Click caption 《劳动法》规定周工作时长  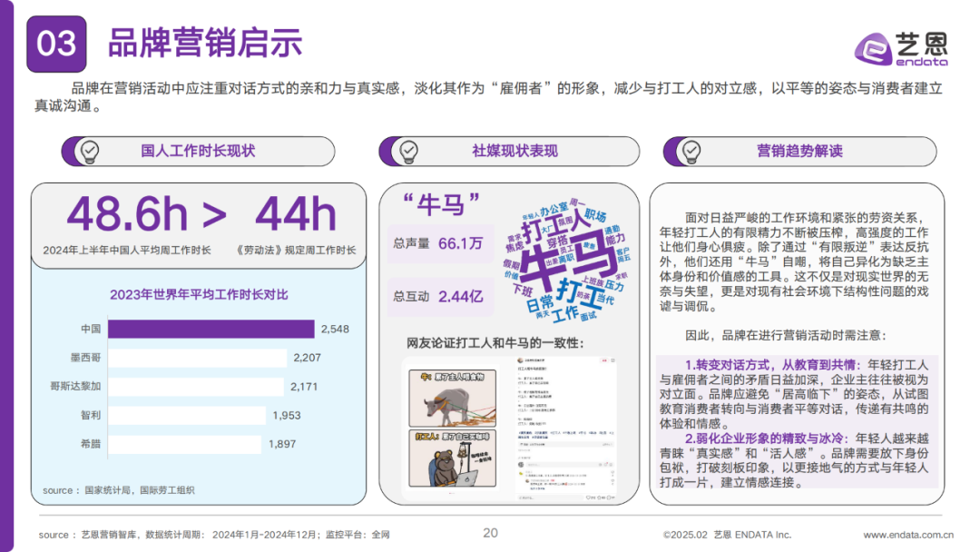click(296, 250)
